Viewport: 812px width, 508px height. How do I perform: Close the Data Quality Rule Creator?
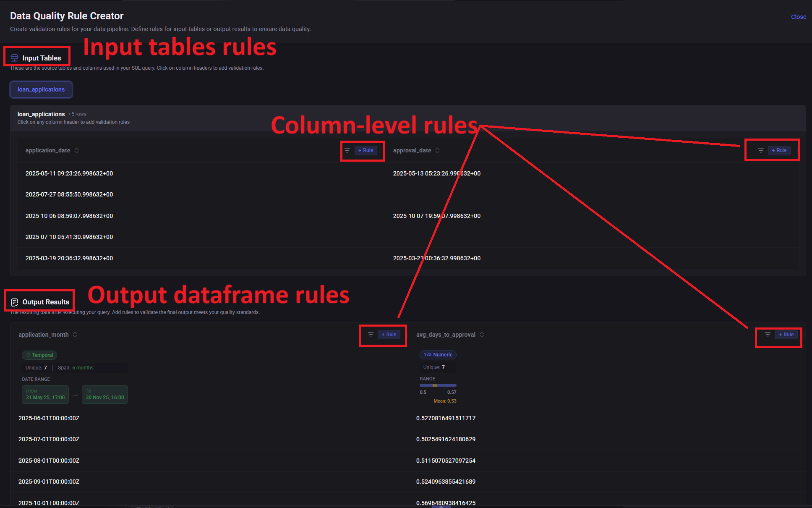tap(798, 17)
